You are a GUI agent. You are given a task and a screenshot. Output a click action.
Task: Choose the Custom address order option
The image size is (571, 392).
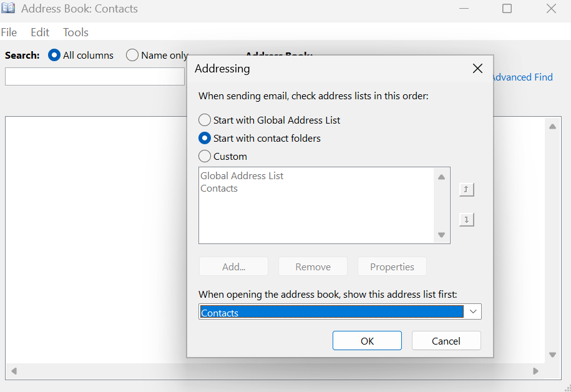click(x=223, y=156)
